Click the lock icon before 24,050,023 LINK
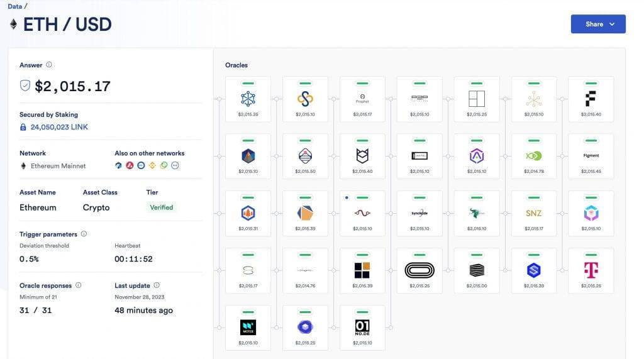Viewport: 644px width, 359px height. point(23,127)
